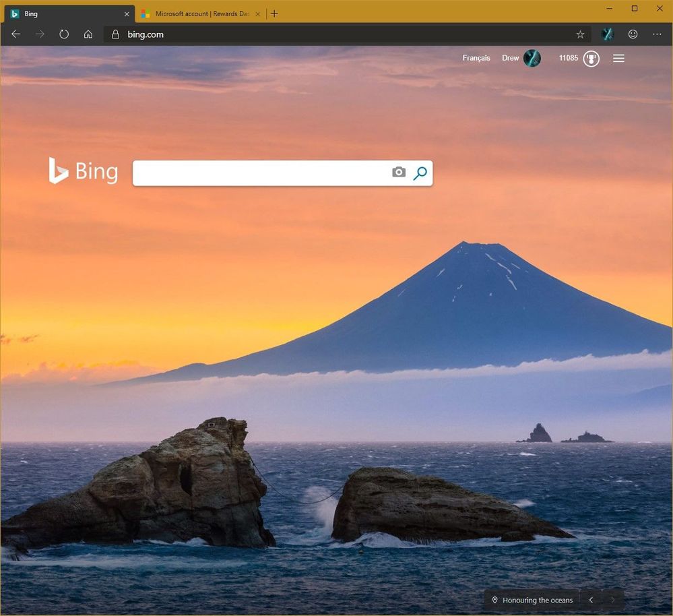Image resolution: width=673 pixels, height=616 pixels.
Task: Click the forward navigation arrow
Action: coord(40,34)
